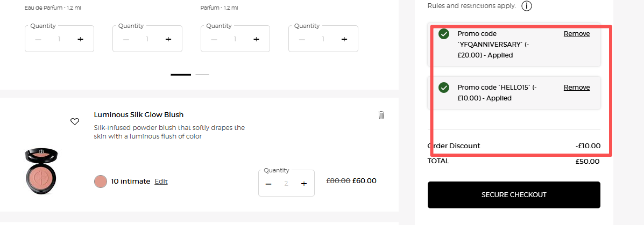644x225 pixels.
Task: Click the green check beside the YFQANNIVERSARY code
Action: pyautogui.click(x=444, y=34)
